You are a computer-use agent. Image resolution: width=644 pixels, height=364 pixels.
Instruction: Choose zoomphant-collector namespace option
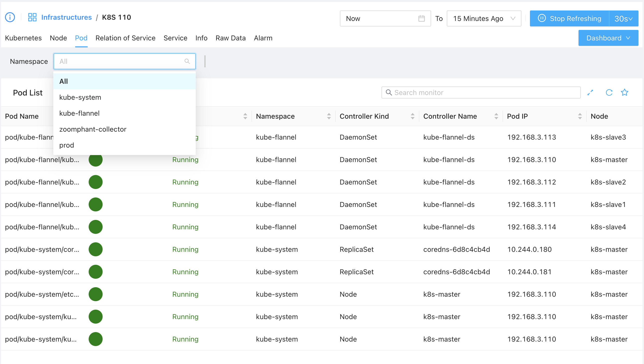click(x=93, y=129)
